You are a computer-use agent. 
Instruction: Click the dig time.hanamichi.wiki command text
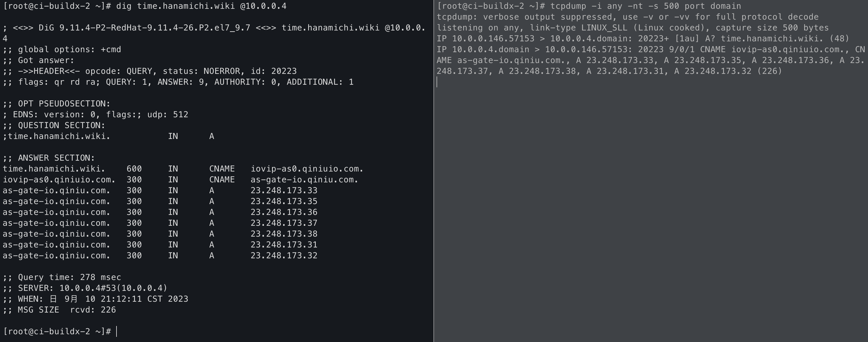[x=201, y=6]
